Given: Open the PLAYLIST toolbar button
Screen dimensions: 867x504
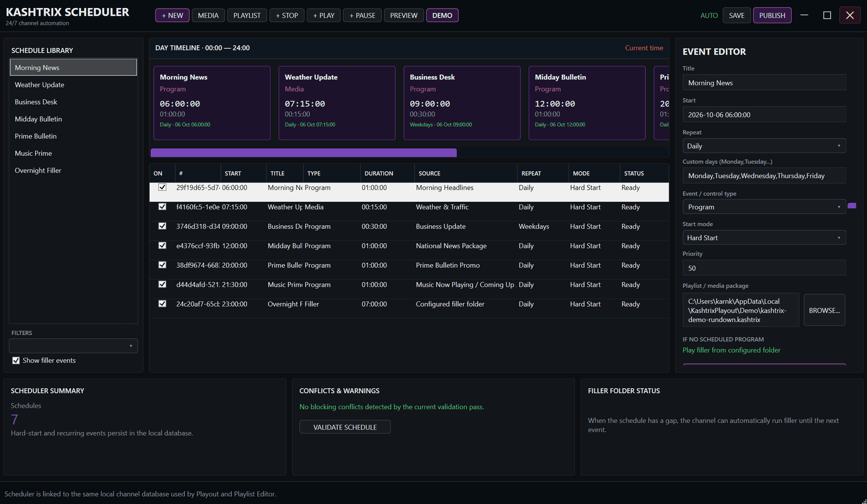Looking at the screenshot, I should point(247,15).
